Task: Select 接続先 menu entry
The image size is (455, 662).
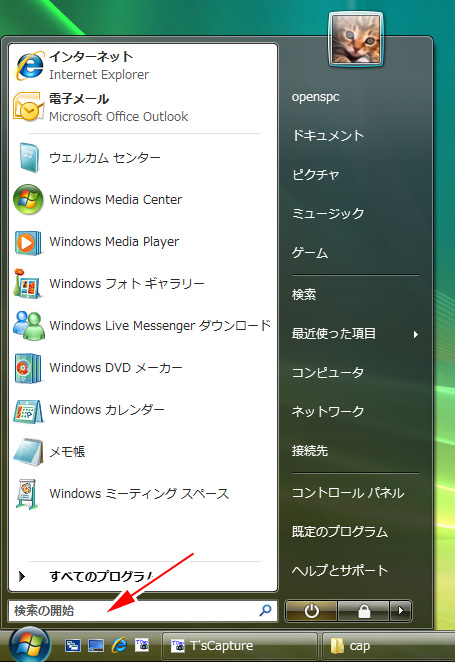Action: coord(310,450)
